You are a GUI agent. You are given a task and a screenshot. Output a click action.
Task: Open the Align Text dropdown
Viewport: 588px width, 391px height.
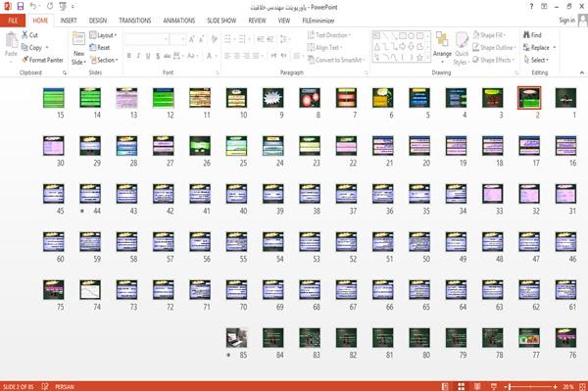324,48
